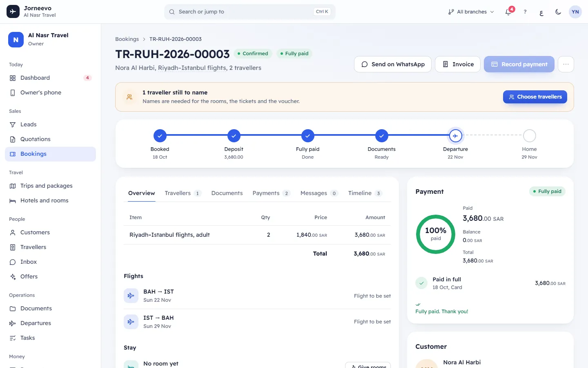Open the Timeline tab
This screenshot has height=368, width=588.
[365, 193]
